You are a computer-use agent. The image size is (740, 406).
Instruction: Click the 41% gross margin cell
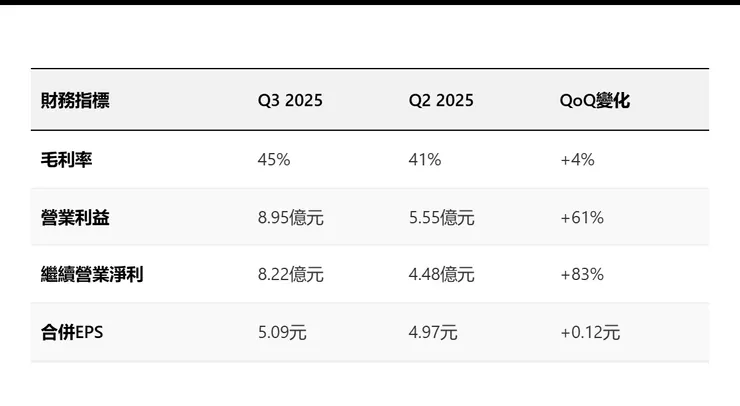tap(425, 159)
